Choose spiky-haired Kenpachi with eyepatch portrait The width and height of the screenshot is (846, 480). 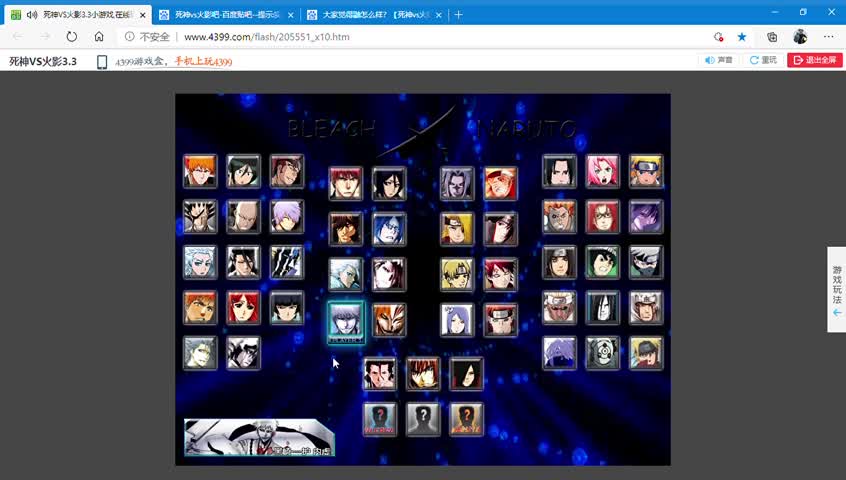point(200,217)
